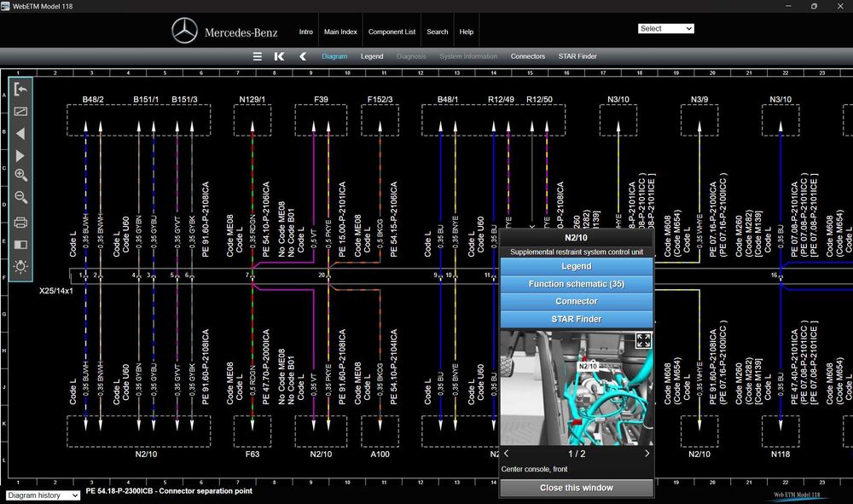Toggle the split-panel contrast icon
Screen dimensions: 853x504
[20, 245]
